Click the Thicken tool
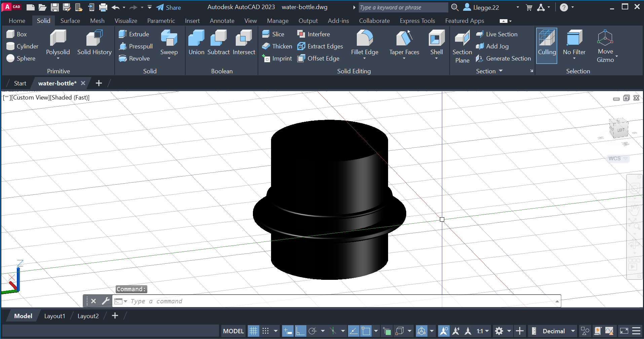Screen dimensions: 644x339 [x=277, y=46]
